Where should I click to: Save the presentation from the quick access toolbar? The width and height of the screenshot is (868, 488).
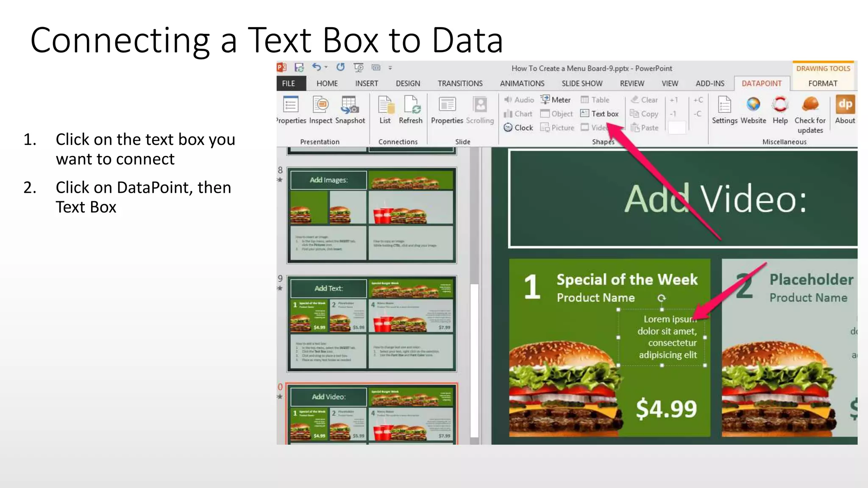tap(299, 67)
